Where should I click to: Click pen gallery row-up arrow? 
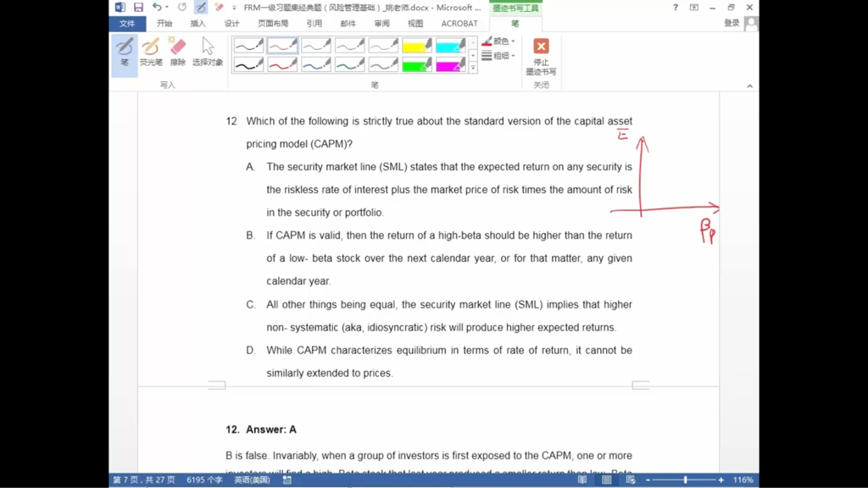[x=473, y=42]
